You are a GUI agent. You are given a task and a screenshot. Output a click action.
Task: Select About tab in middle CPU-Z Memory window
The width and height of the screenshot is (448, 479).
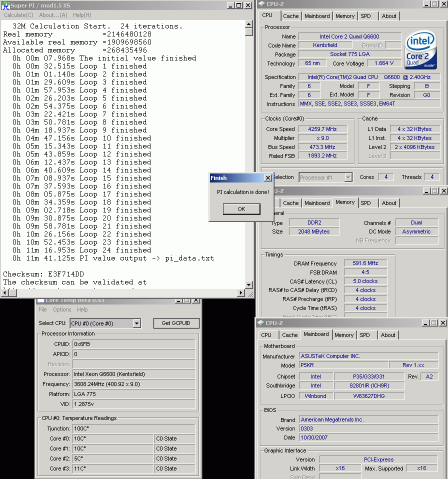click(x=389, y=203)
